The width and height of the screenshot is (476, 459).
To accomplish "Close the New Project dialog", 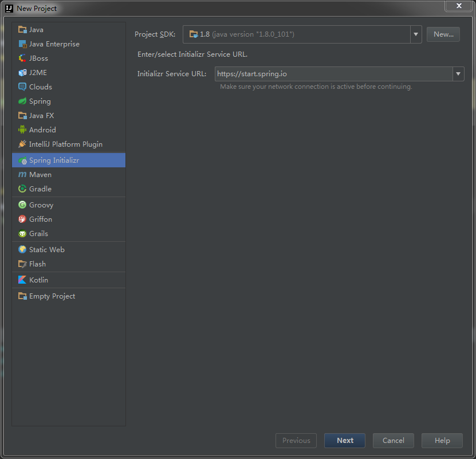I will [459, 6].
